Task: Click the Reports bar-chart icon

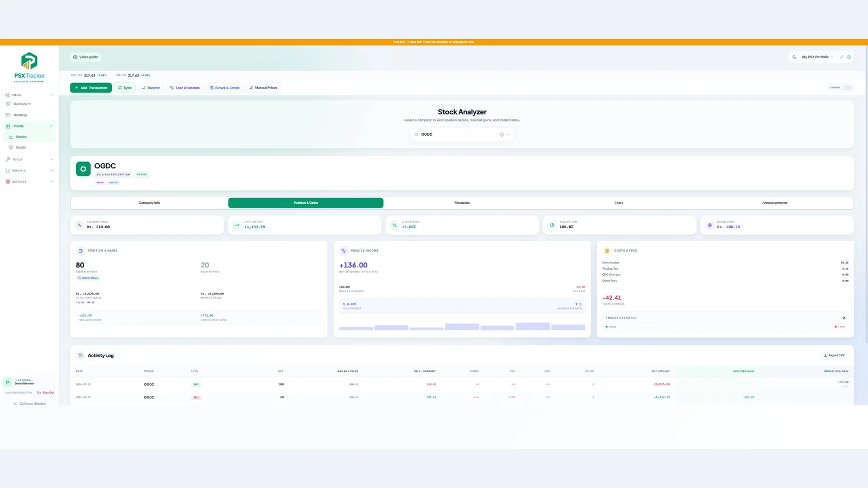Action: (8, 170)
